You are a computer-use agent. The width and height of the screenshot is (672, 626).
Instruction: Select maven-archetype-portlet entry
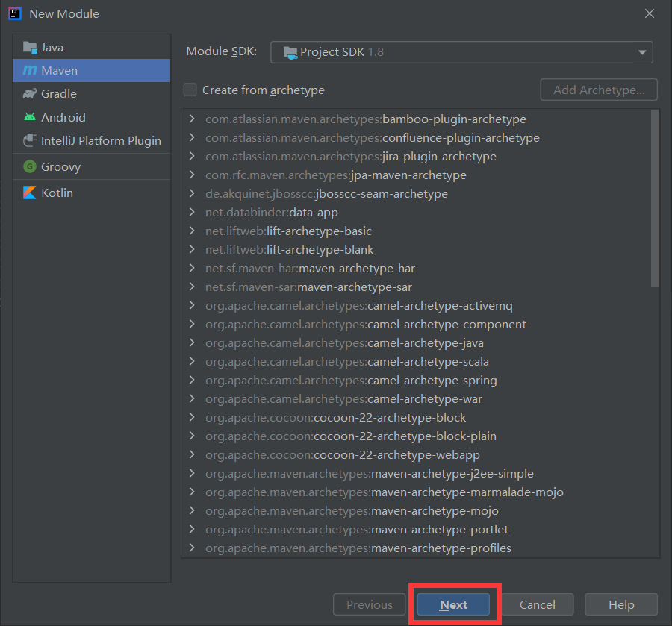357,529
